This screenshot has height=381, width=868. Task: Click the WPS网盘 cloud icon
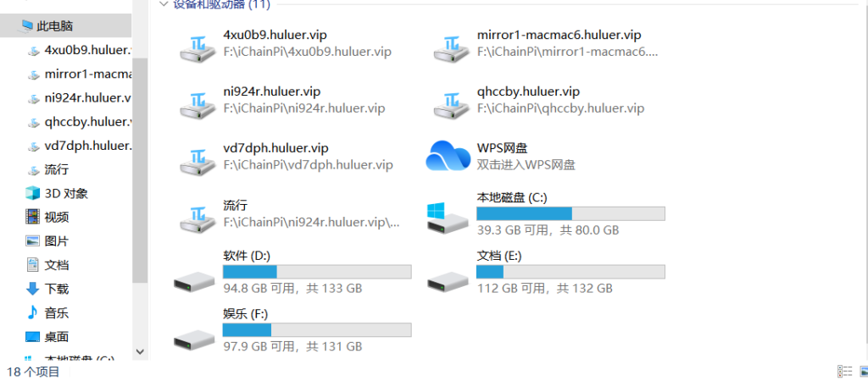(x=448, y=156)
